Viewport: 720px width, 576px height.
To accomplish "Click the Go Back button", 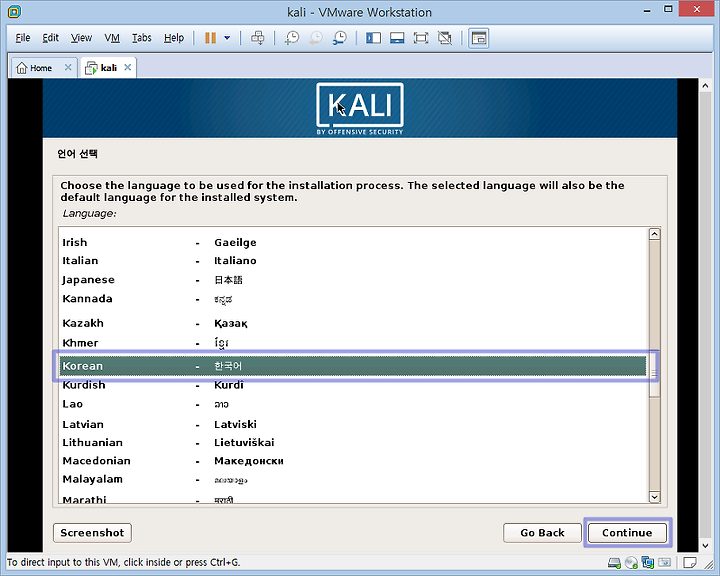I will [542, 533].
